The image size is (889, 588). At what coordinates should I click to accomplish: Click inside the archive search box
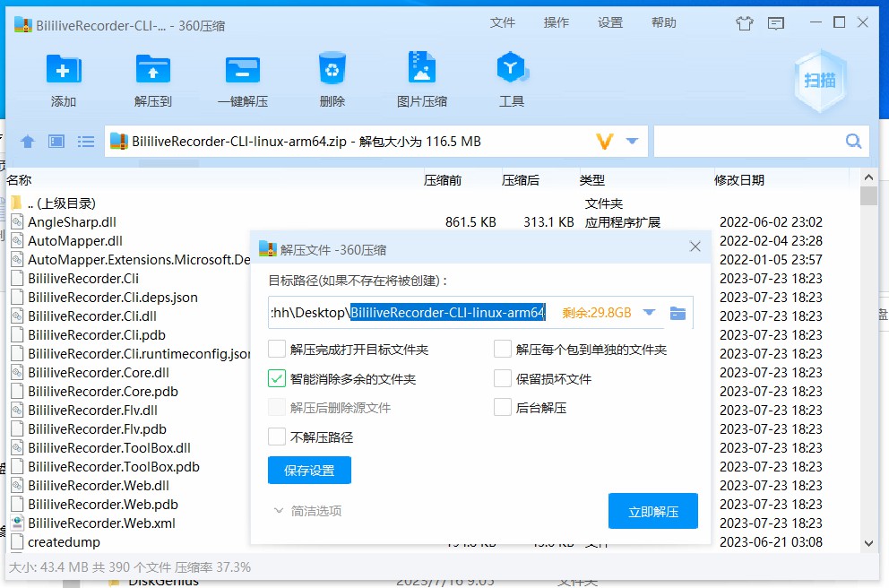pyautogui.click(x=748, y=142)
